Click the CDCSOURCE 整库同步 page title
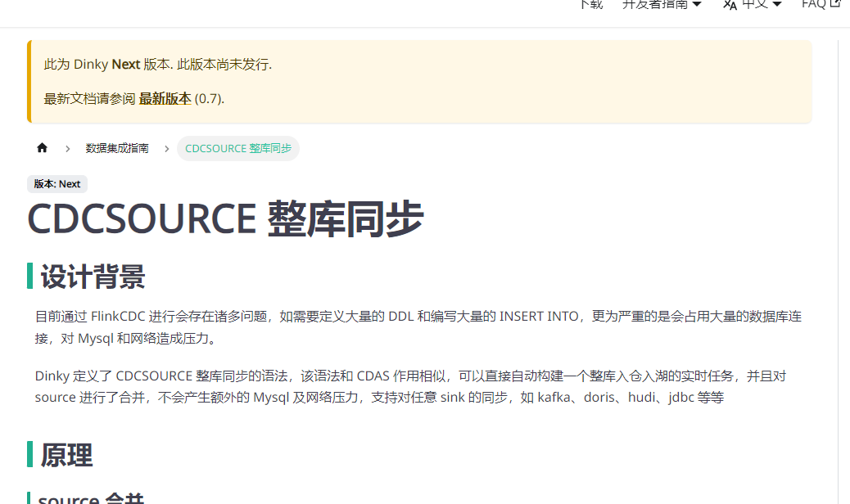 225,218
